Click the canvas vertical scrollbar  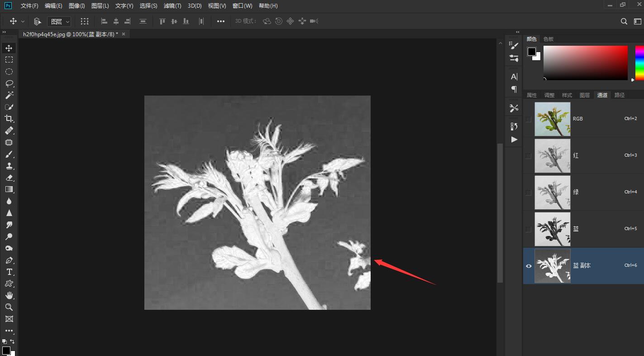point(500,213)
